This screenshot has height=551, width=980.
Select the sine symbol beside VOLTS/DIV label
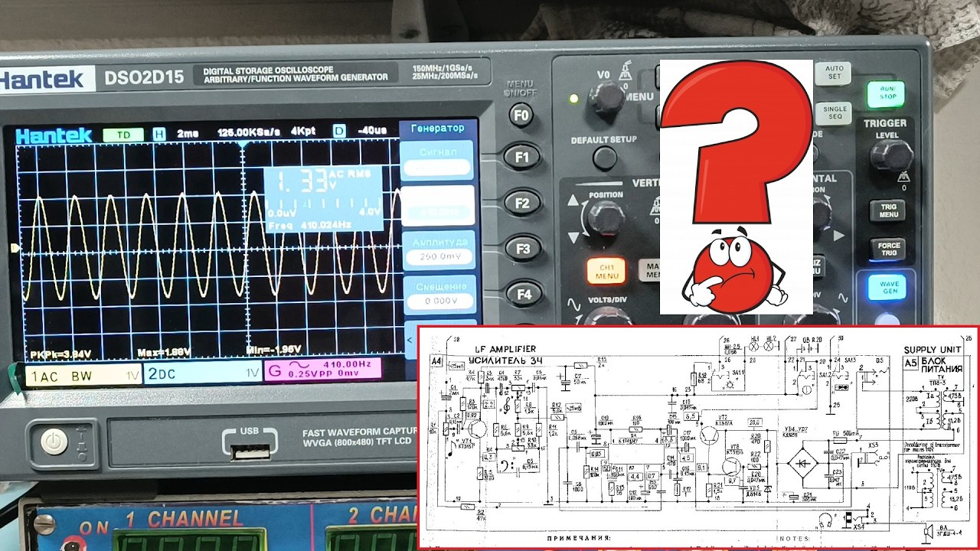573,304
